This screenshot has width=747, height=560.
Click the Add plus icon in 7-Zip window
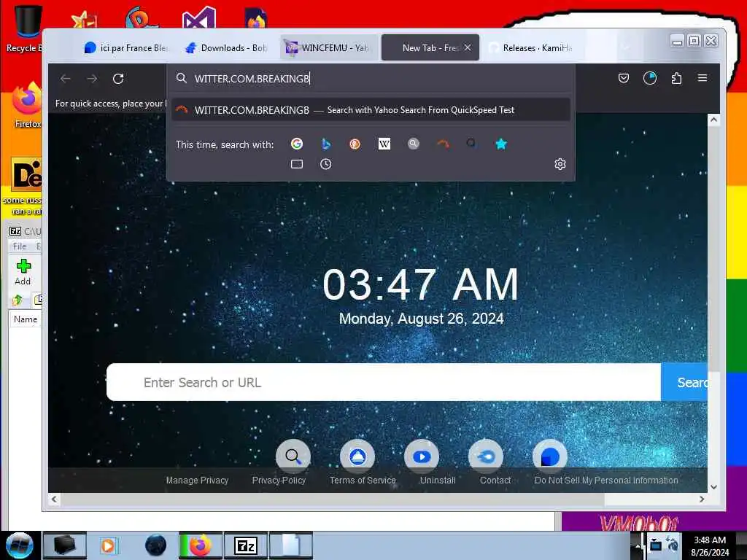point(23,272)
